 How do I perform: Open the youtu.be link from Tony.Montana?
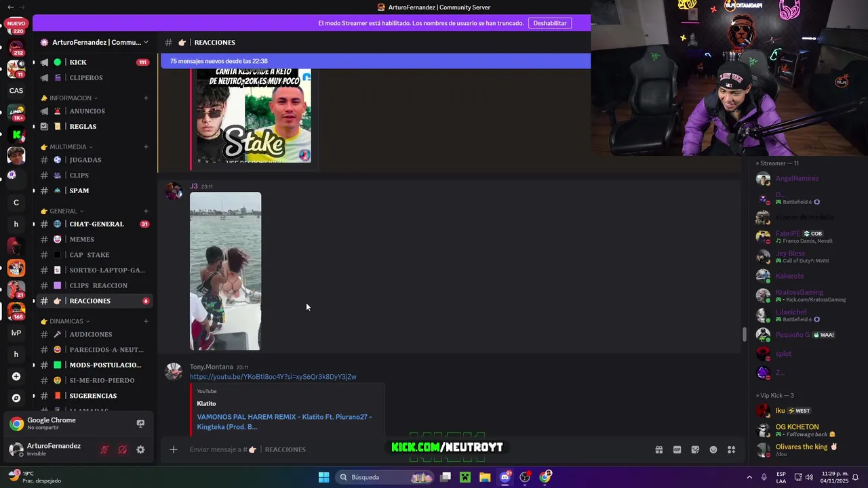tap(273, 377)
